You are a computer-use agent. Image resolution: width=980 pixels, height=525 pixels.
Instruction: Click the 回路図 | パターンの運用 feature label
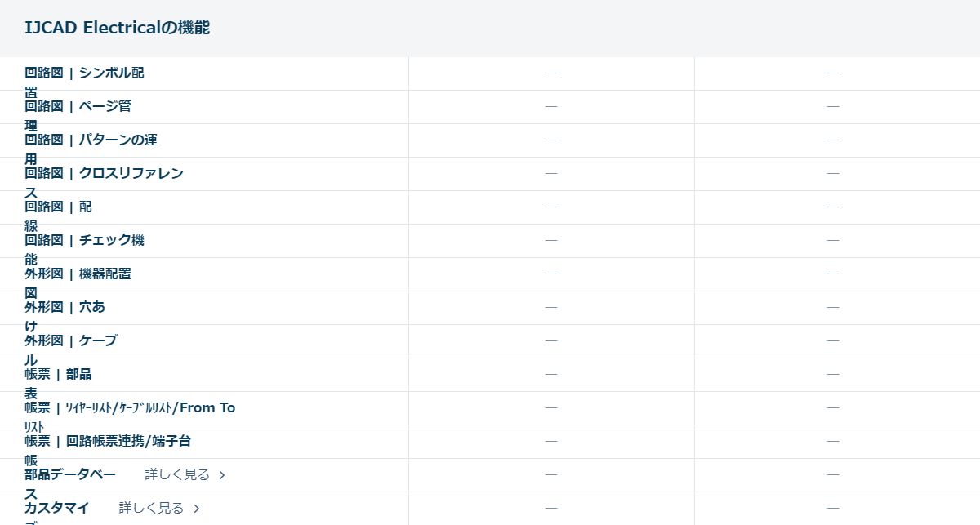pos(91,140)
